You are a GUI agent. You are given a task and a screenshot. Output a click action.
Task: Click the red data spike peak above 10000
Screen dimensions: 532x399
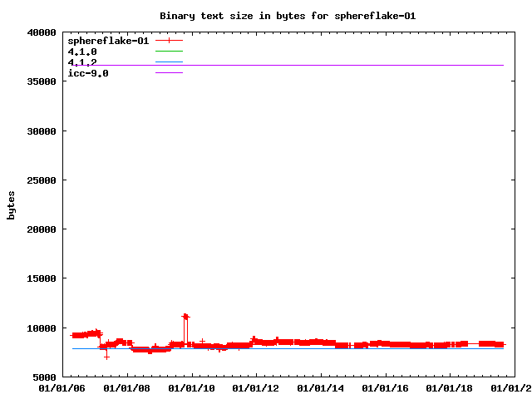(185, 316)
